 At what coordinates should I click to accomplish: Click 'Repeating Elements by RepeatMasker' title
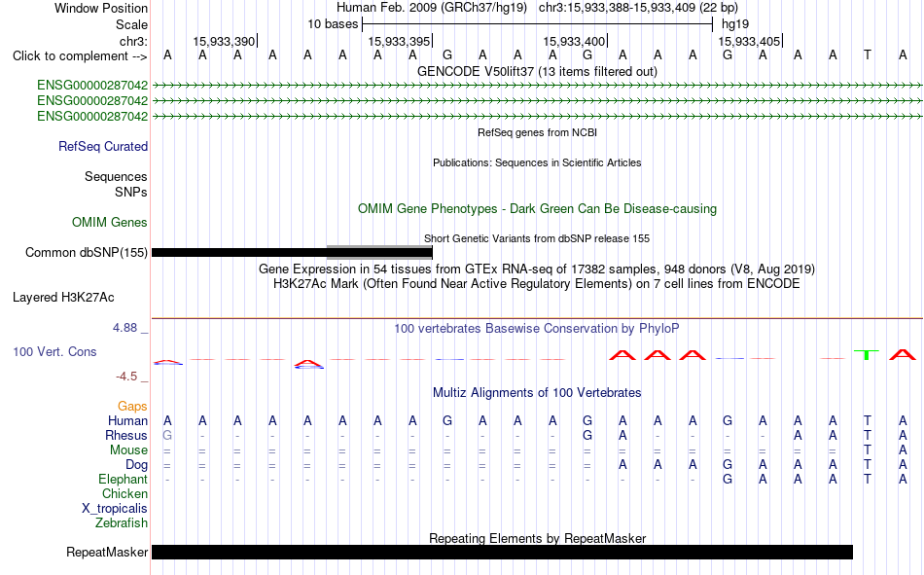pos(538,538)
